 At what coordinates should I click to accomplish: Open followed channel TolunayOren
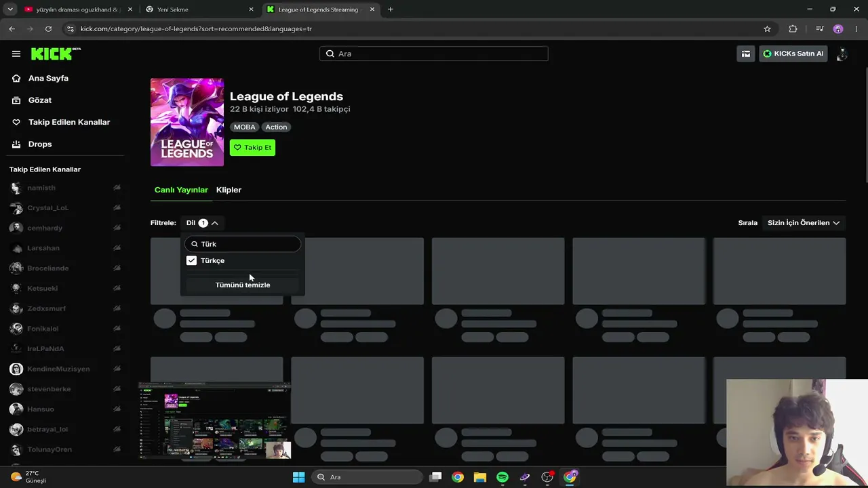50,449
